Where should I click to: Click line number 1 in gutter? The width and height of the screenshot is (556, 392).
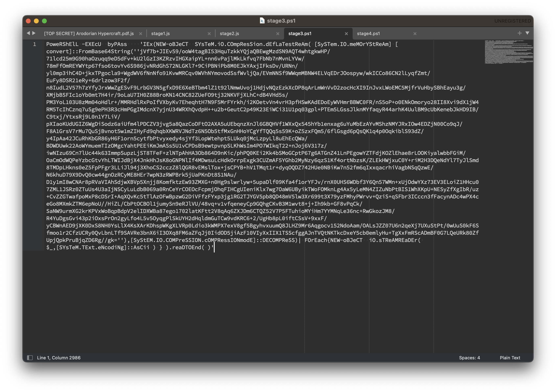click(x=35, y=44)
